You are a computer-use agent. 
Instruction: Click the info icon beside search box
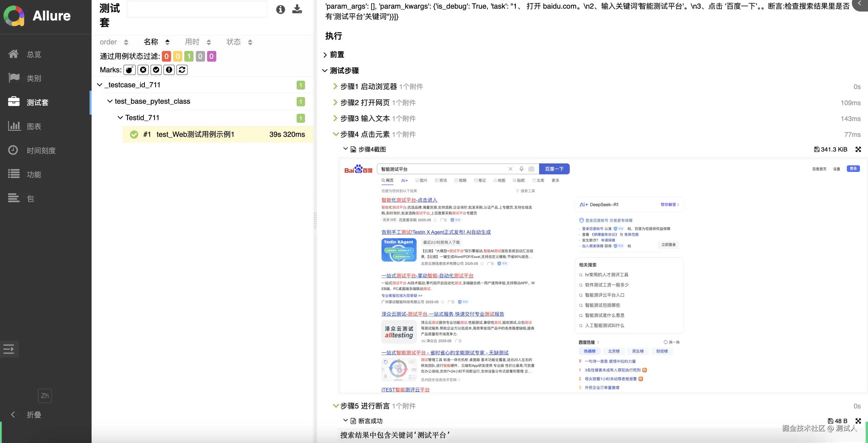280,10
